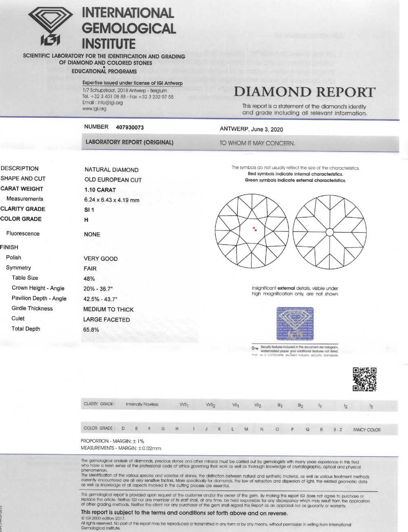Click the 'NATURAL DIAMOND' description value
Viewport: 408px width, 532px height.
coord(111,170)
